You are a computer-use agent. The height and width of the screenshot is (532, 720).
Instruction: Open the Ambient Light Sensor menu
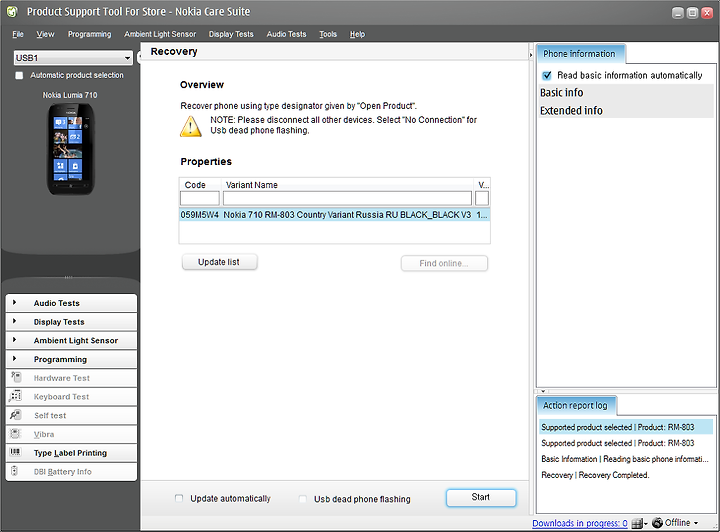pyautogui.click(x=160, y=34)
